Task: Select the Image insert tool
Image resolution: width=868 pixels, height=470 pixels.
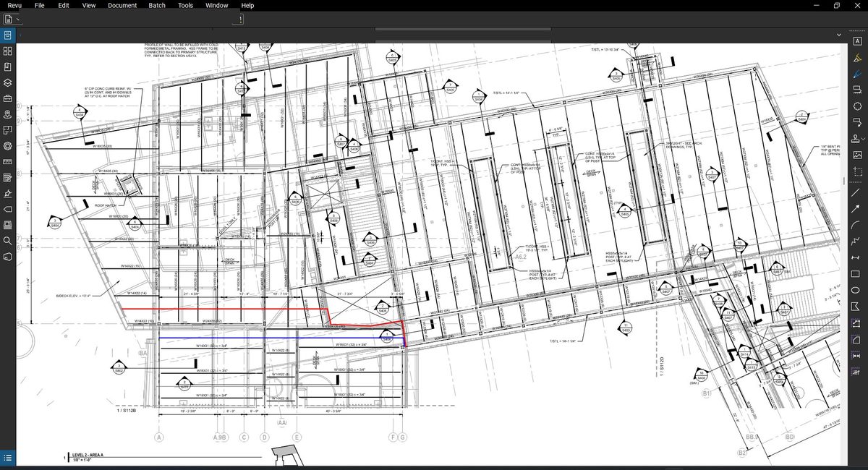Action: coord(857,155)
